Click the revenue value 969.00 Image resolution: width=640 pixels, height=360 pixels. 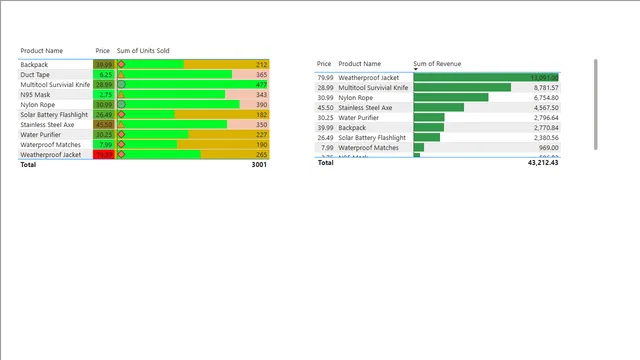coord(549,148)
